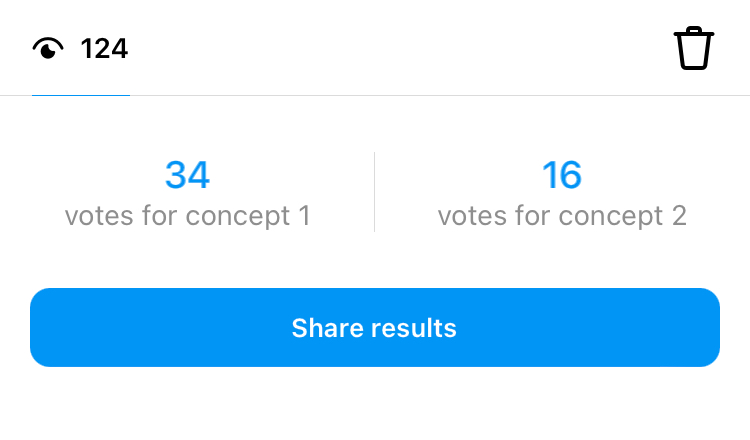This screenshot has height=440, width=750.
Task: Tap the number 34 vote count
Action: coord(188,175)
